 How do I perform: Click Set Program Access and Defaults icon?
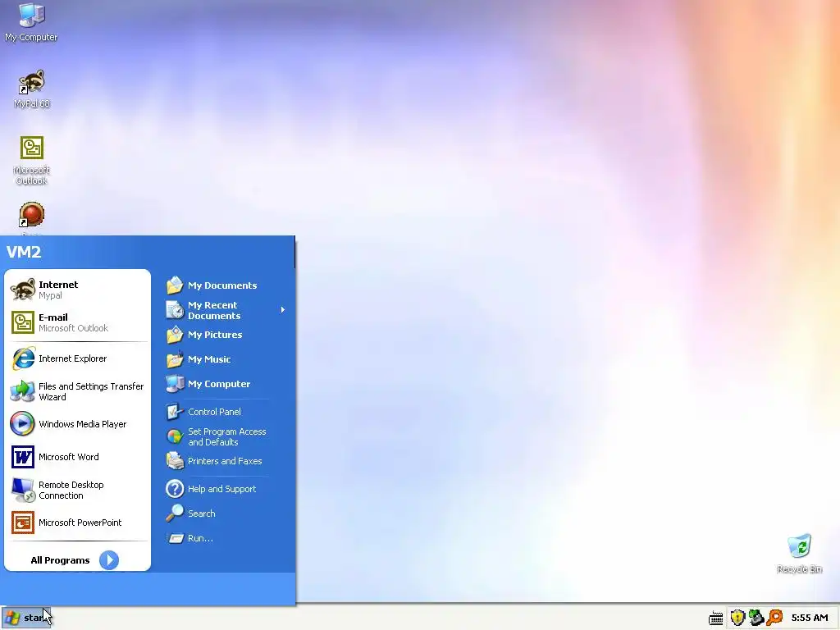175,436
